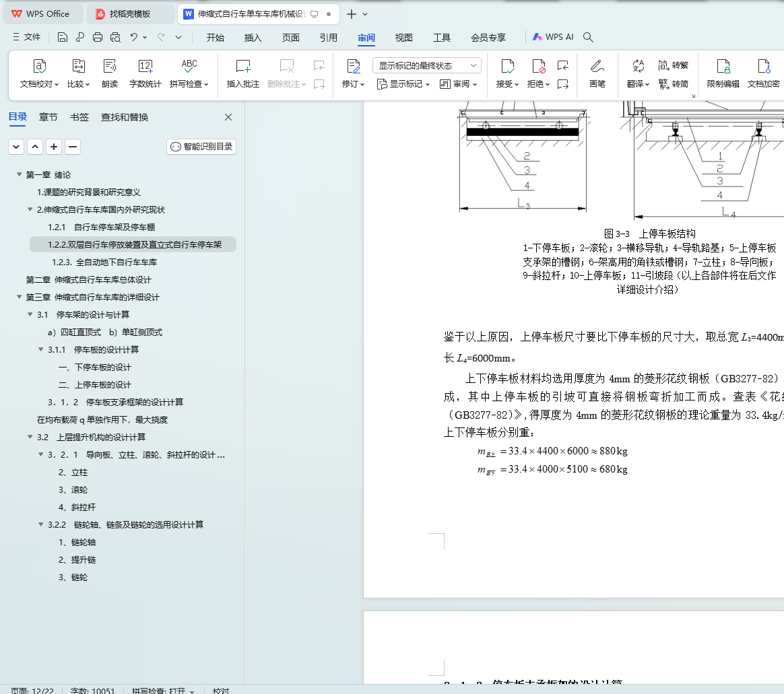Collapse 3.2.2 链轮轴 section expander
Image resolution: width=784 pixels, height=694 pixels.
click(x=41, y=524)
